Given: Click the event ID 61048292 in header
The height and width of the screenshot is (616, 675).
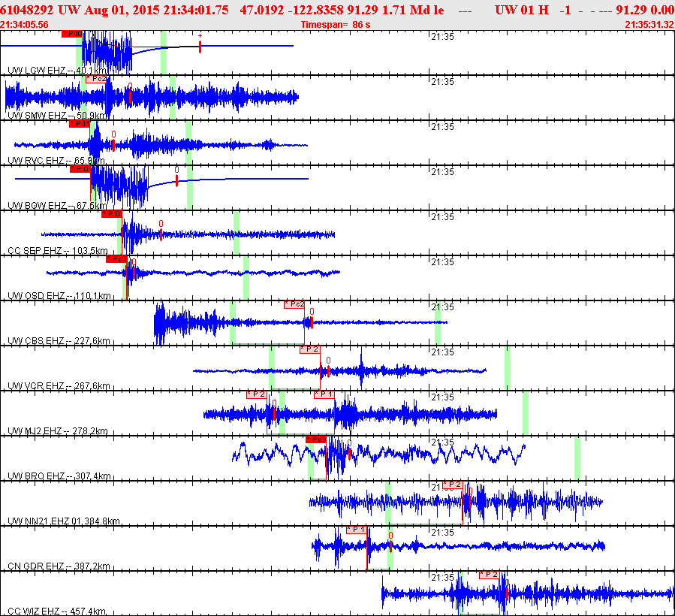Looking at the screenshot, I should click(x=27, y=10).
